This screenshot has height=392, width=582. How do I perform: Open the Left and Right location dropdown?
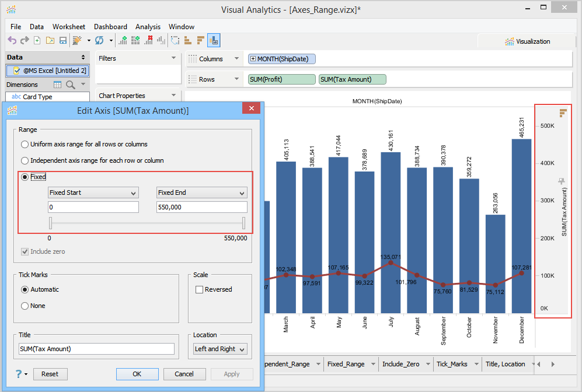[x=220, y=349]
